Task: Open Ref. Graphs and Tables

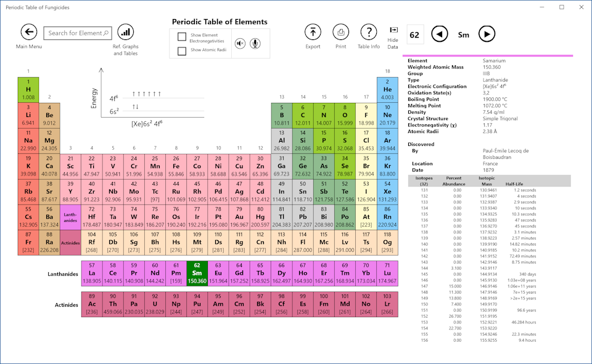Action: (x=125, y=33)
